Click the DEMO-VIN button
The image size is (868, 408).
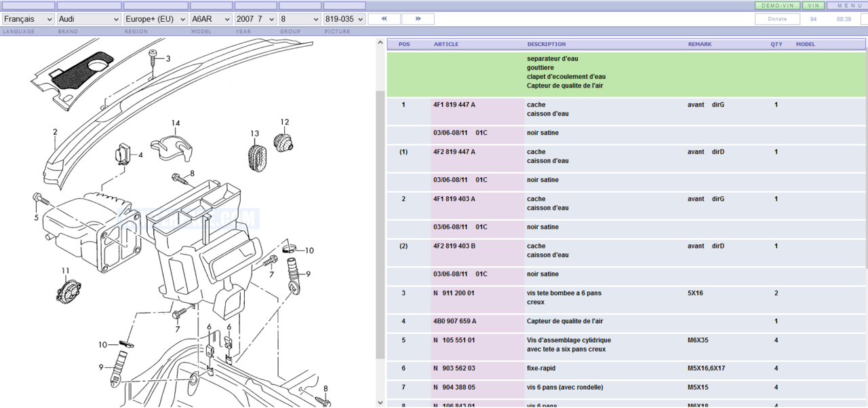[777, 5]
